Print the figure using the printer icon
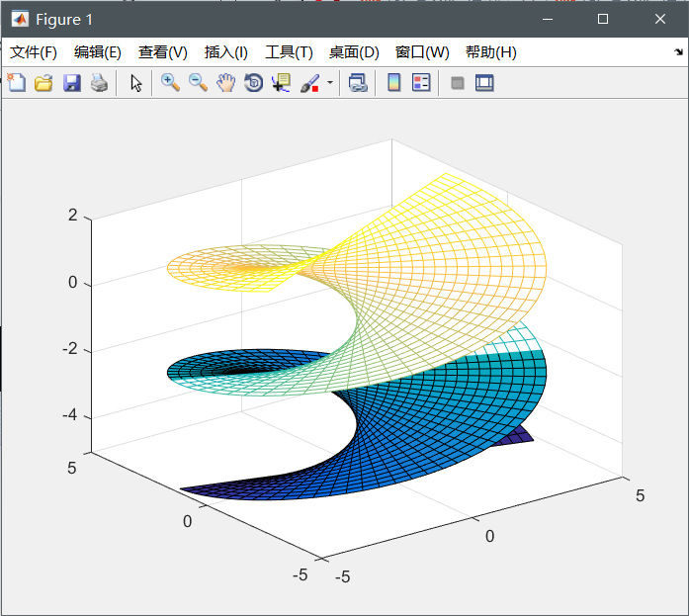 click(x=99, y=83)
